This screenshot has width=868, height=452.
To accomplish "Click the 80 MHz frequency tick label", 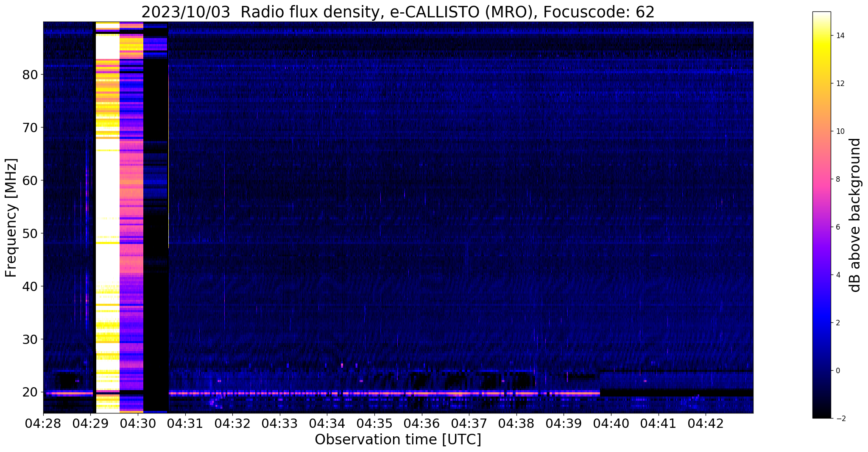I will click(x=30, y=75).
